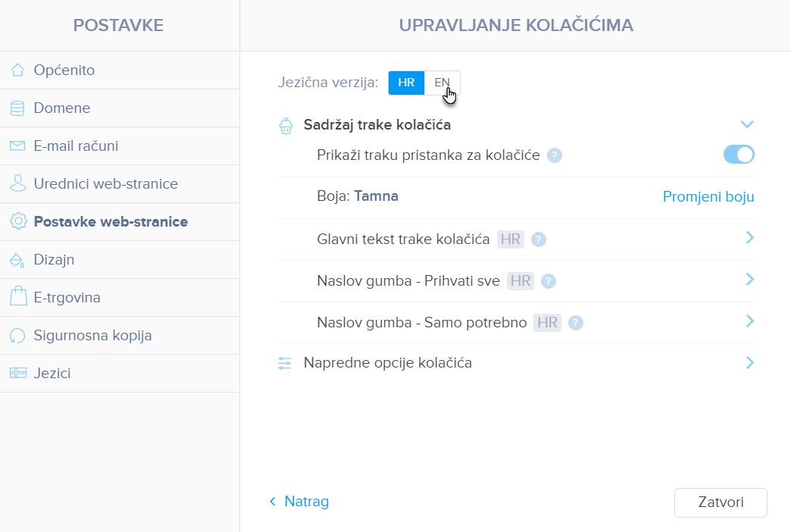Click the Glavni tekst trake kolačića label
The image size is (791, 532).
point(403,239)
